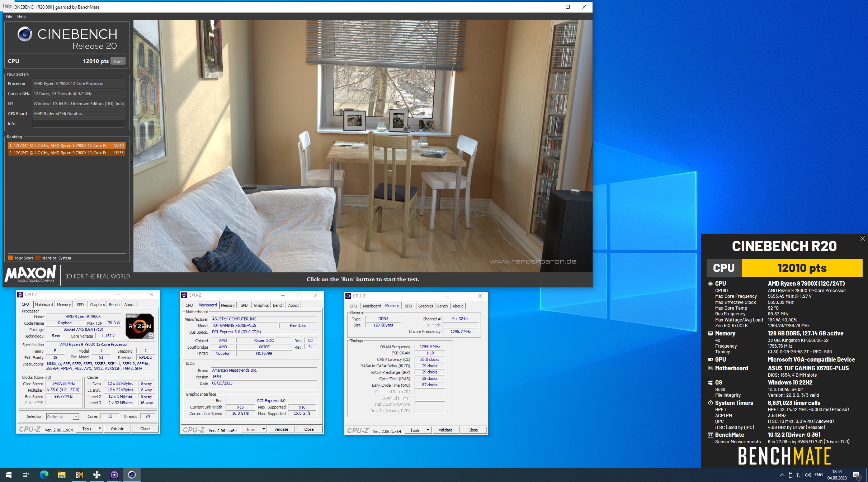Click the Motherboard section icon in BenchMate panel

710,368
